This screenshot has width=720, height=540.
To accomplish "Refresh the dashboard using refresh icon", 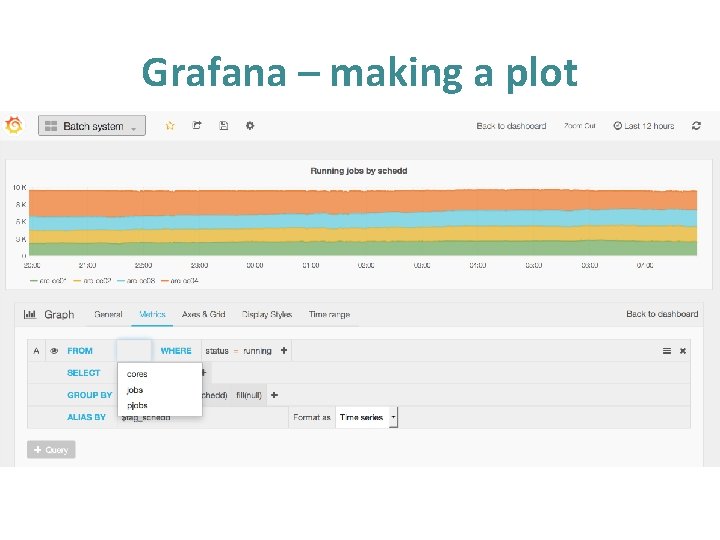I will point(696,126).
